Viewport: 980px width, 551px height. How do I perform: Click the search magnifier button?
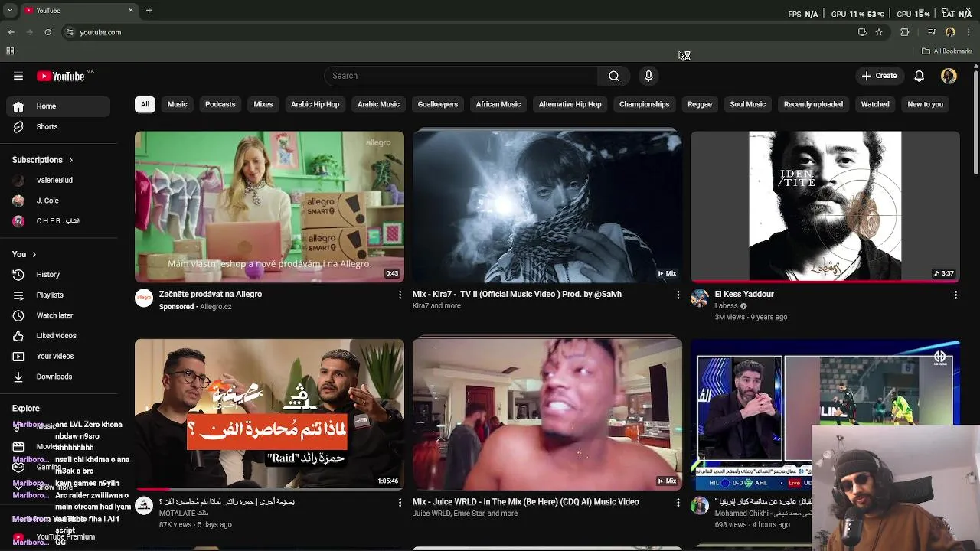coord(614,76)
